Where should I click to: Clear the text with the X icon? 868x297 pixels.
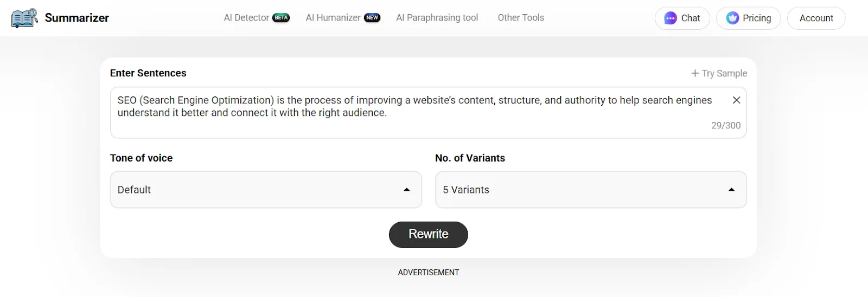click(736, 100)
